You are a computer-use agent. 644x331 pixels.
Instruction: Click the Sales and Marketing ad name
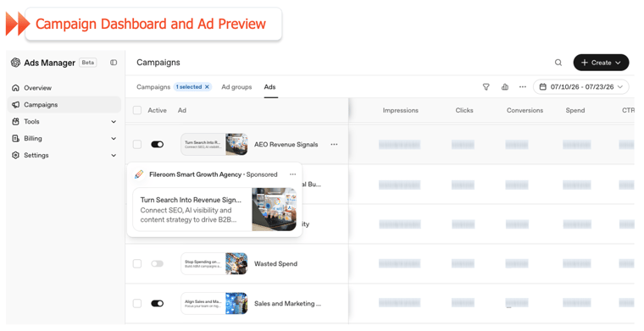pos(287,304)
